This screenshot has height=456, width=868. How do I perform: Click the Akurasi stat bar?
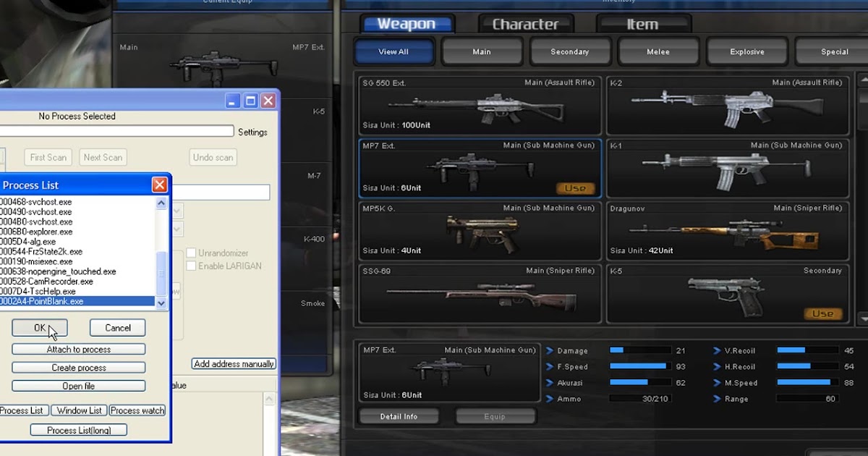[641, 382]
